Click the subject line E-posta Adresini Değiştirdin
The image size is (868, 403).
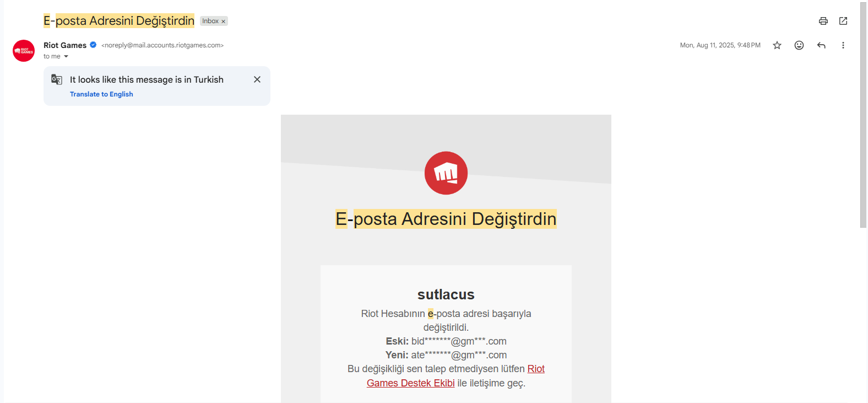pos(119,21)
